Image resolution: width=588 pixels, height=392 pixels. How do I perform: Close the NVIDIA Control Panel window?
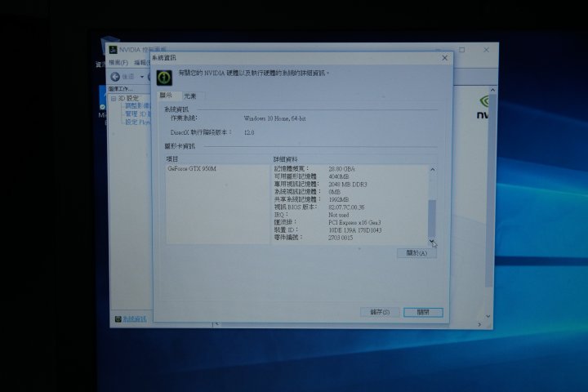click(x=487, y=50)
